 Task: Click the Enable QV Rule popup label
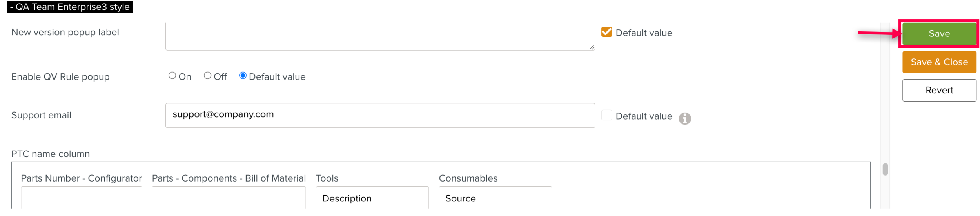60,77
